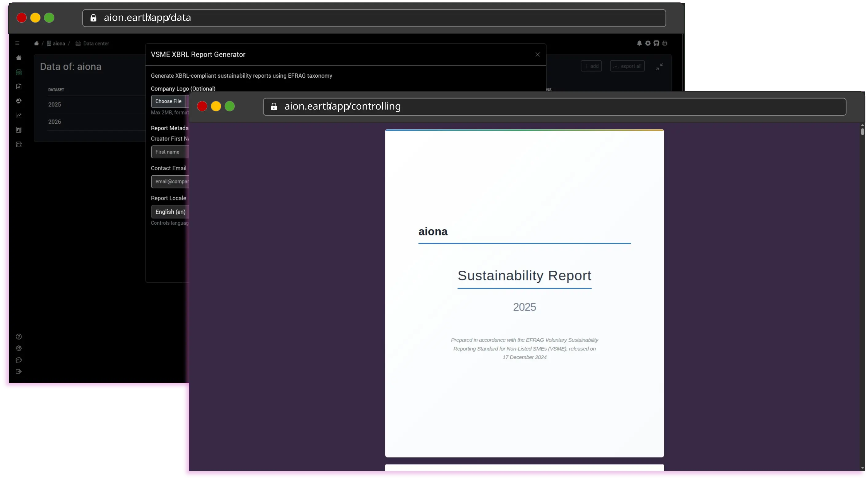Select the Data center icon in sidebar

18,72
